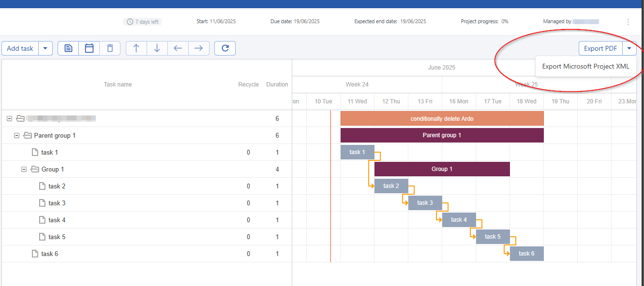The height and width of the screenshot is (286, 644).
Task: Select task 6 row in task list
Action: coord(50,254)
